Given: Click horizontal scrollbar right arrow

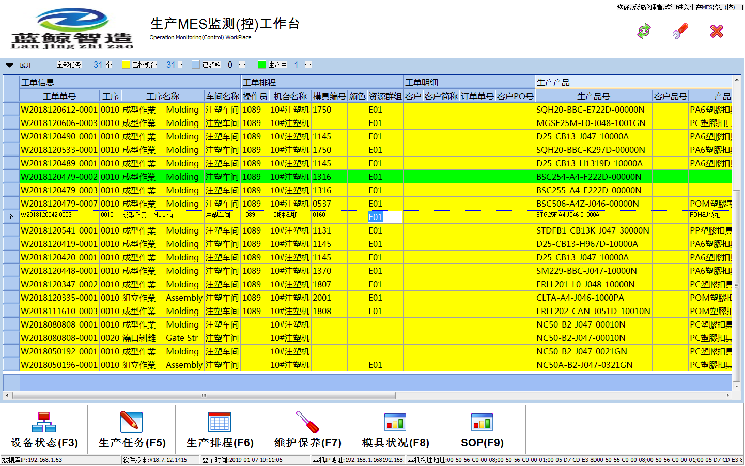Looking at the screenshot, I should click(728, 395).
